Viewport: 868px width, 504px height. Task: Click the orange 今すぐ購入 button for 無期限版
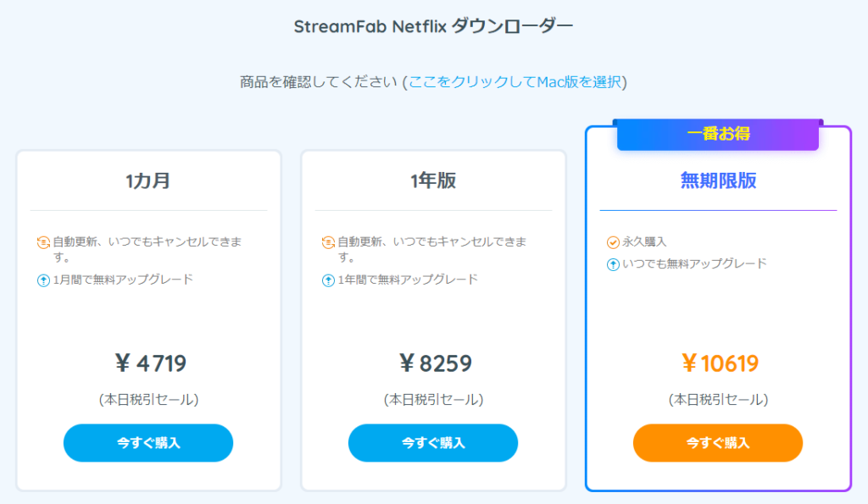[718, 443]
